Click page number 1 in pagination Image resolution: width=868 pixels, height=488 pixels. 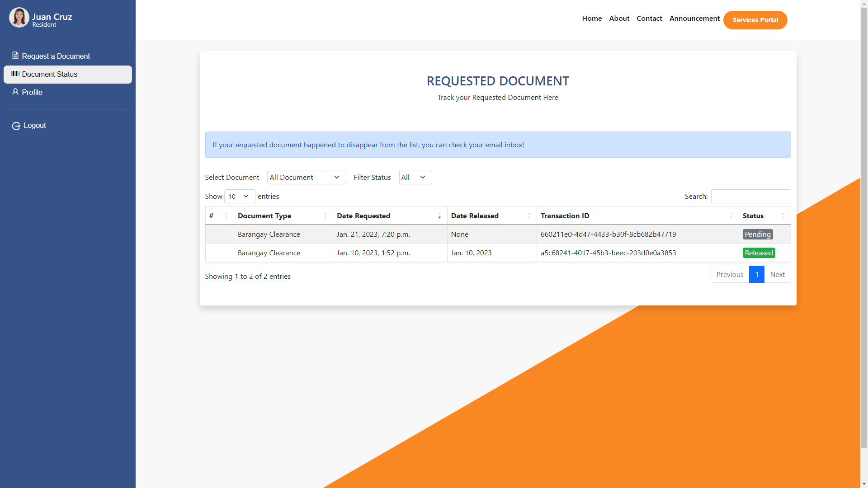pos(756,274)
